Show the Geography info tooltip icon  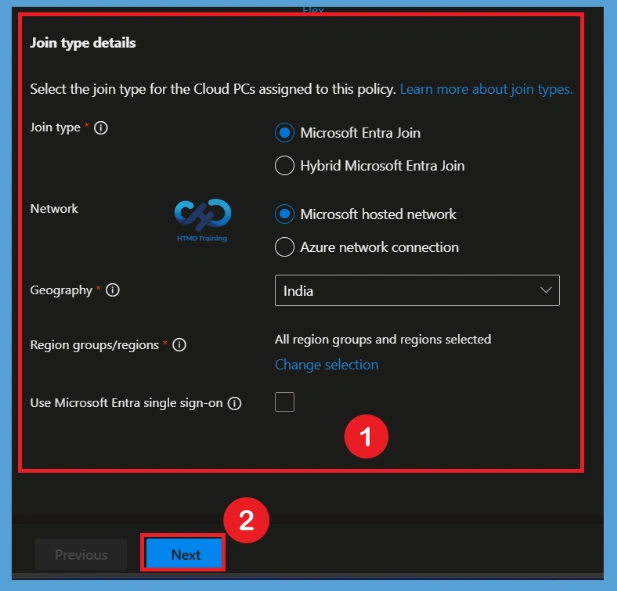[113, 290]
